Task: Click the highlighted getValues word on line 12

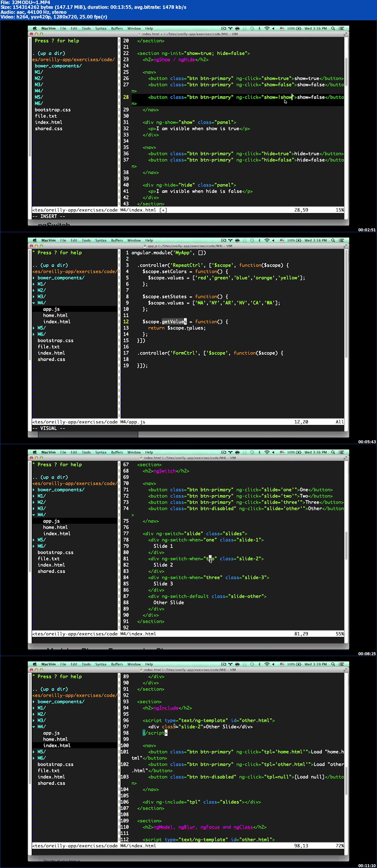Action: click(174, 322)
